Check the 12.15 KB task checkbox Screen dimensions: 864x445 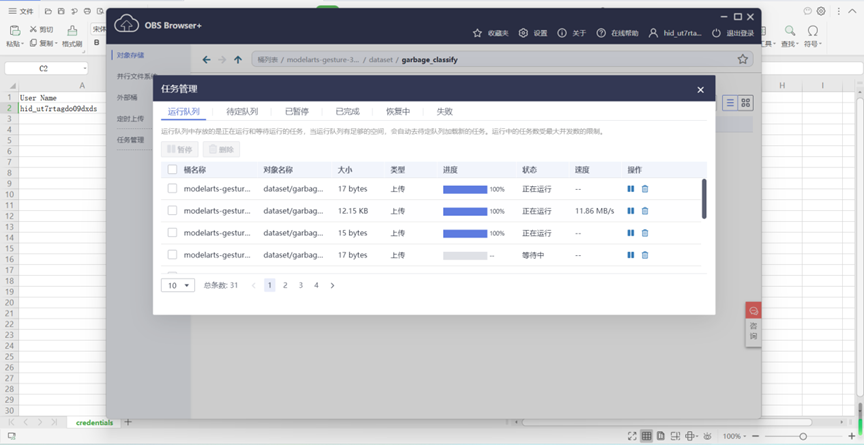click(172, 211)
